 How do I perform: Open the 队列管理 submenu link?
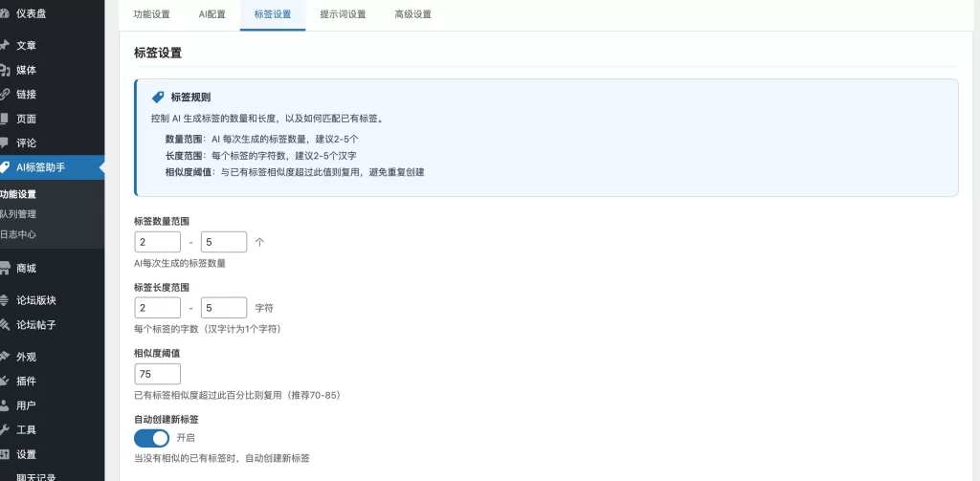pyautogui.click(x=18, y=214)
